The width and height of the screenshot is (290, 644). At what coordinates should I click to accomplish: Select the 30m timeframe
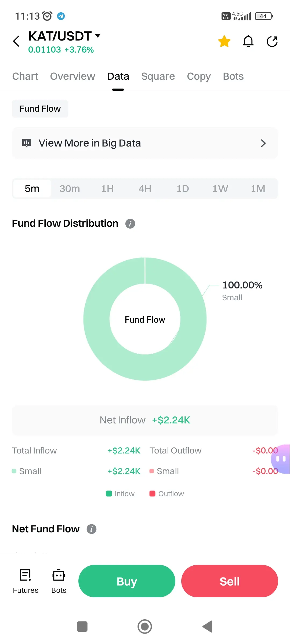(70, 189)
